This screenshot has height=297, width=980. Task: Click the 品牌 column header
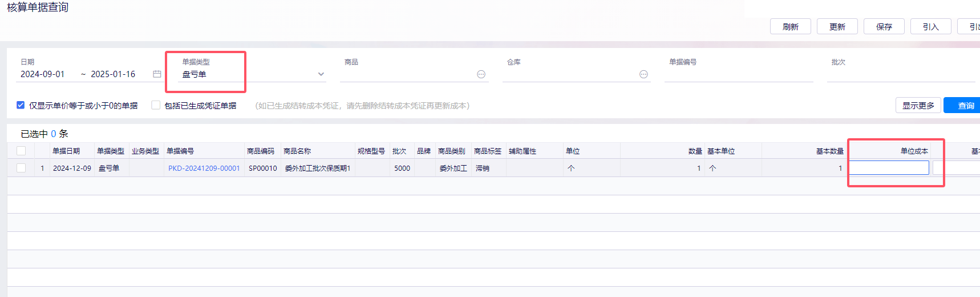click(424, 151)
